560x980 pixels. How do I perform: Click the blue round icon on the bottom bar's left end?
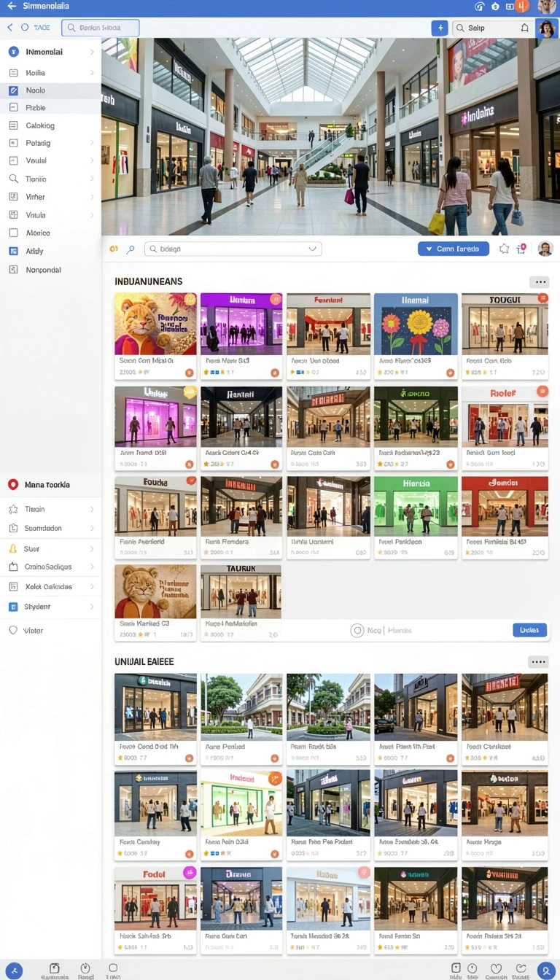point(13,971)
